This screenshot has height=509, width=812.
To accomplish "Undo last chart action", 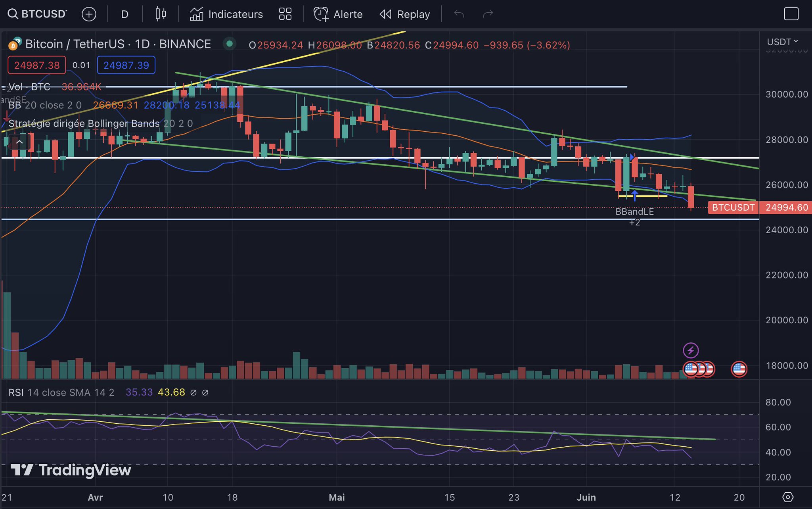I will tap(459, 14).
